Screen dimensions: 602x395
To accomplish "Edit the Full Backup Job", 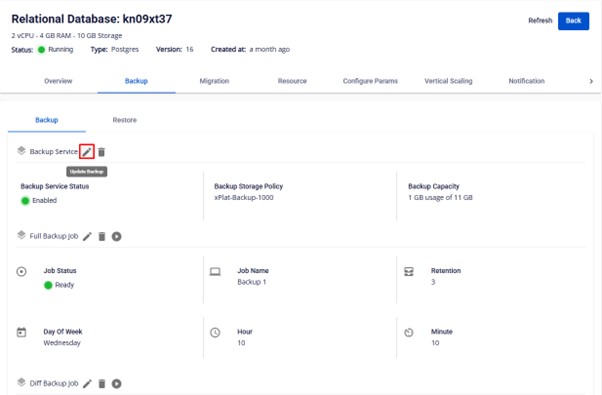I will pyautogui.click(x=87, y=236).
